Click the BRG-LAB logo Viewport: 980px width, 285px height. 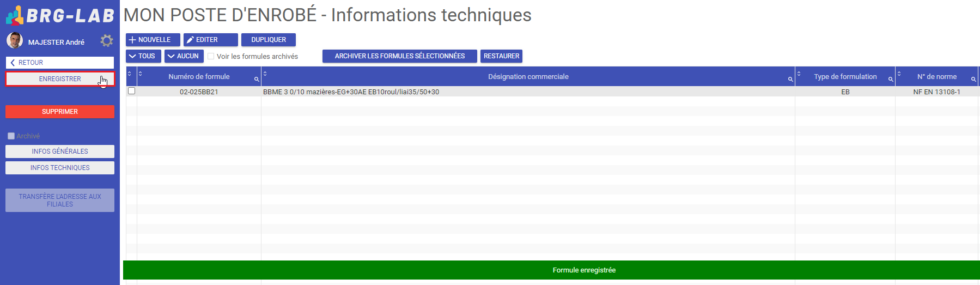click(x=60, y=15)
